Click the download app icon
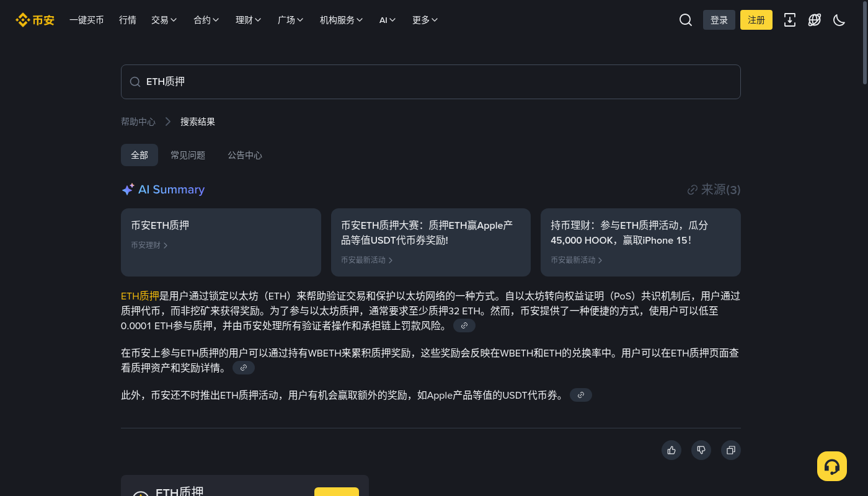This screenshot has height=496, width=868. (790, 20)
